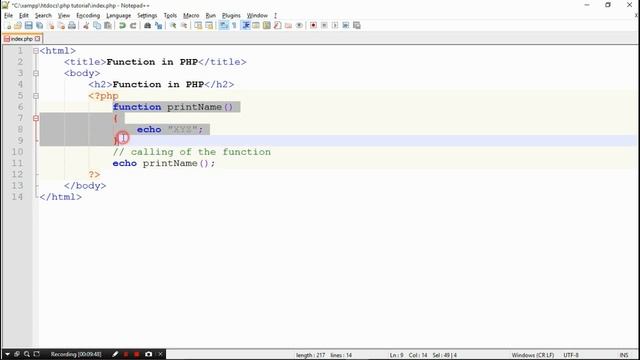Click the '// calling of the function' comment
Screen dimensions: 640x360
pos(191,152)
